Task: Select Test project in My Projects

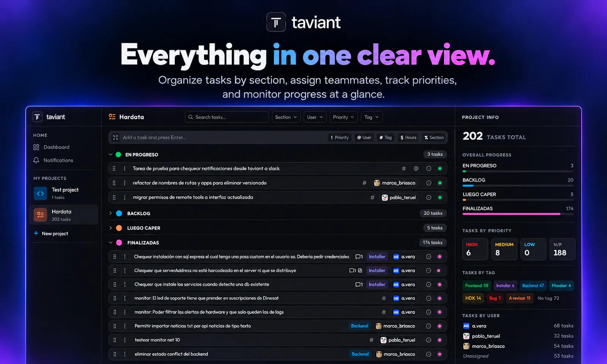Action: [x=64, y=193]
